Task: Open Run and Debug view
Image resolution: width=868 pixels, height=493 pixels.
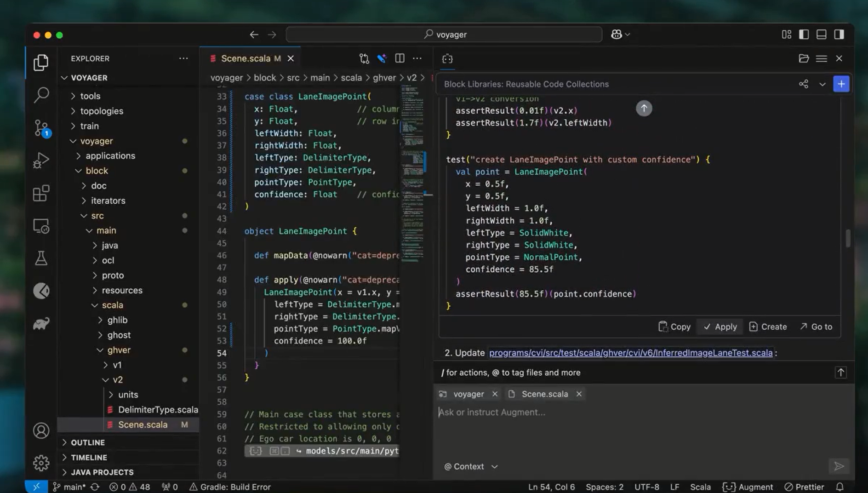Action: (x=41, y=161)
